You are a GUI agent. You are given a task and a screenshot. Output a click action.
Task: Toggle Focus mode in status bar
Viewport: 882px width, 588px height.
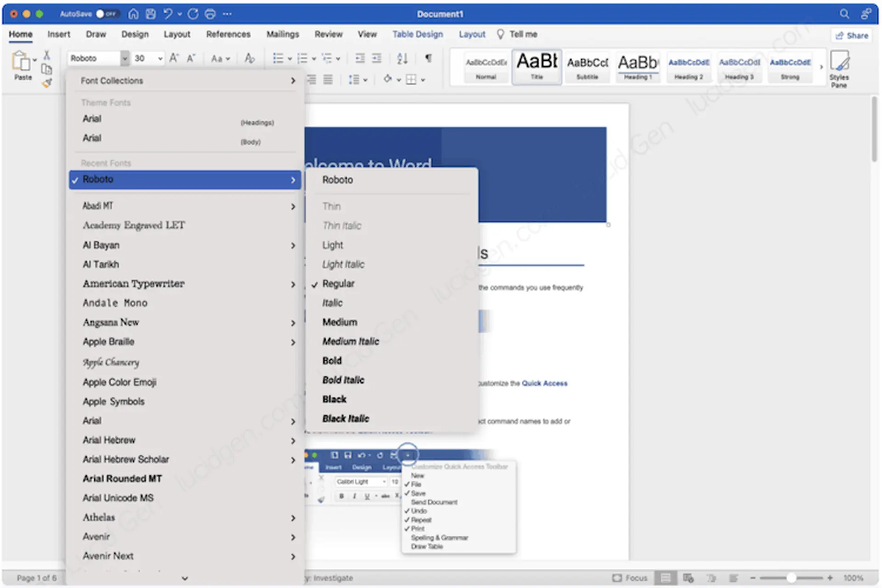coord(630,578)
